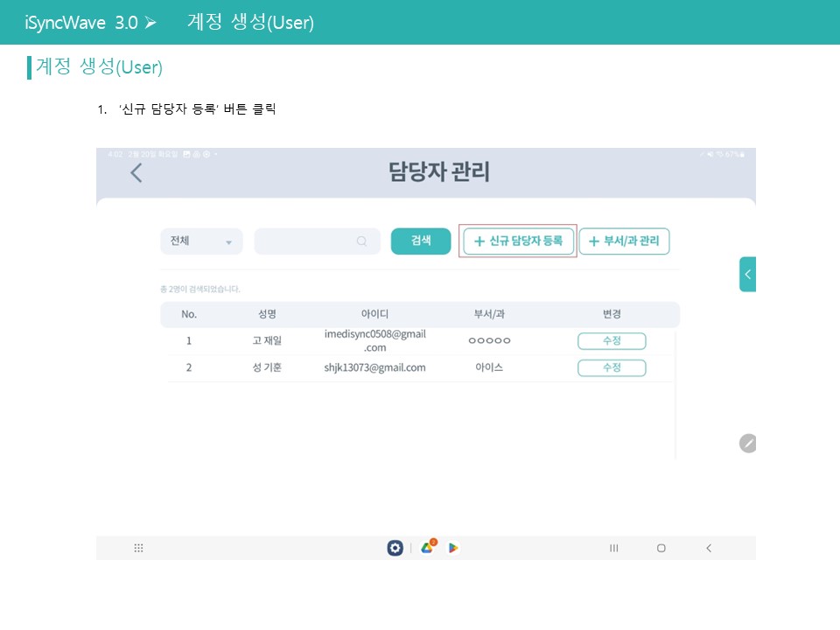The image size is (840, 630).
Task: Click 수정 for 고 재일
Action: [x=611, y=340]
